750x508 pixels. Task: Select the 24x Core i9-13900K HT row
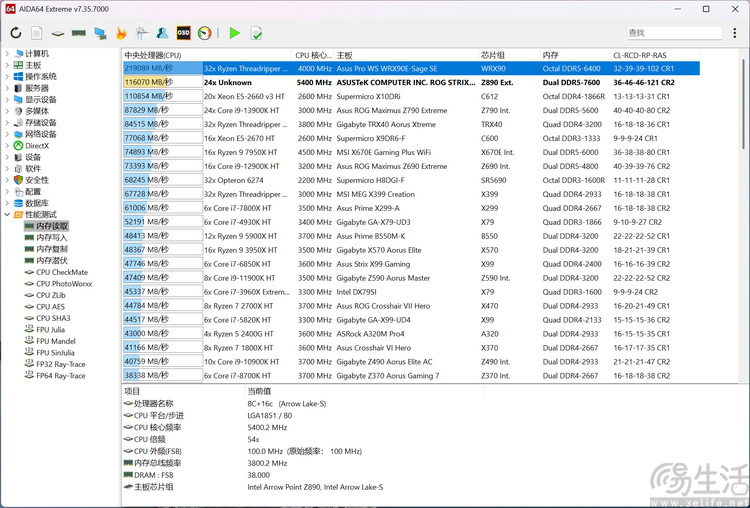[x=411, y=110]
